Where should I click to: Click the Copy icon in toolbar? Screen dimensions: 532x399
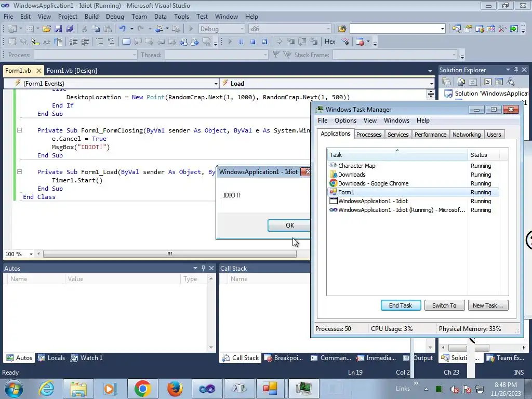tap(96, 29)
